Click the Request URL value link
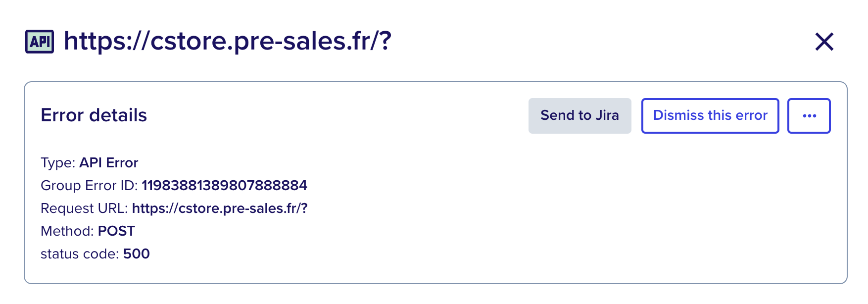 [x=220, y=208]
